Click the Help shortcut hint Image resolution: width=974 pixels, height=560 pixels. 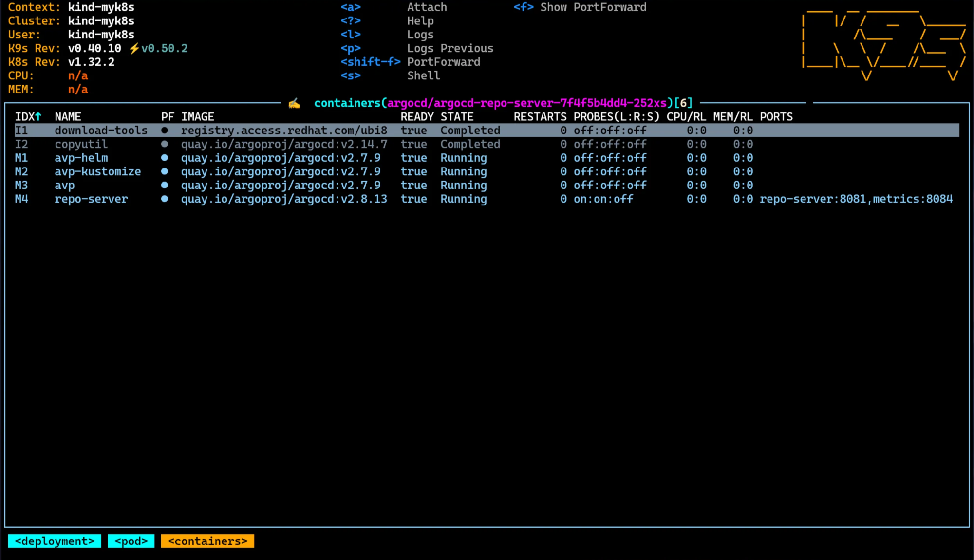point(387,21)
